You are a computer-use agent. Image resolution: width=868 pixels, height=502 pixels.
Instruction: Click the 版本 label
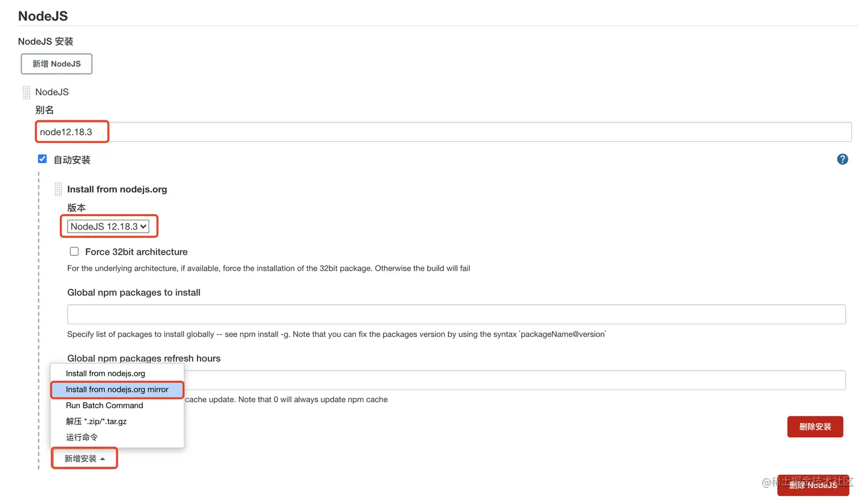[x=76, y=208]
